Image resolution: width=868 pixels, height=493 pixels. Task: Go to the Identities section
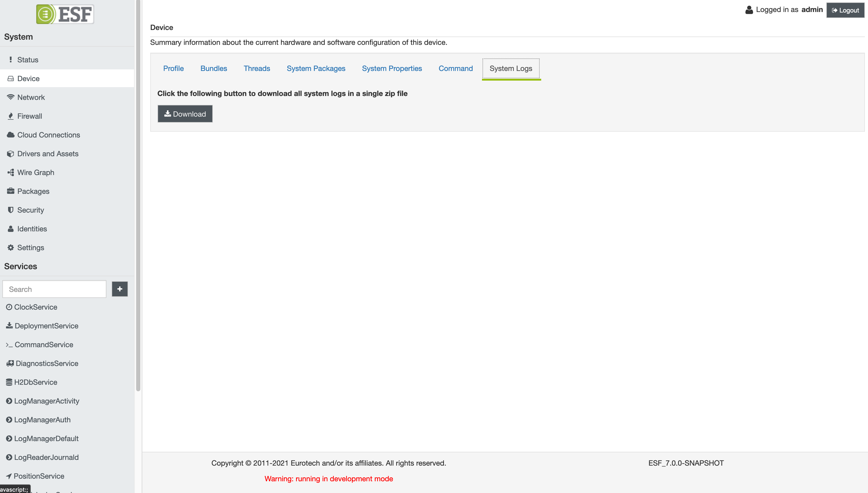32,229
